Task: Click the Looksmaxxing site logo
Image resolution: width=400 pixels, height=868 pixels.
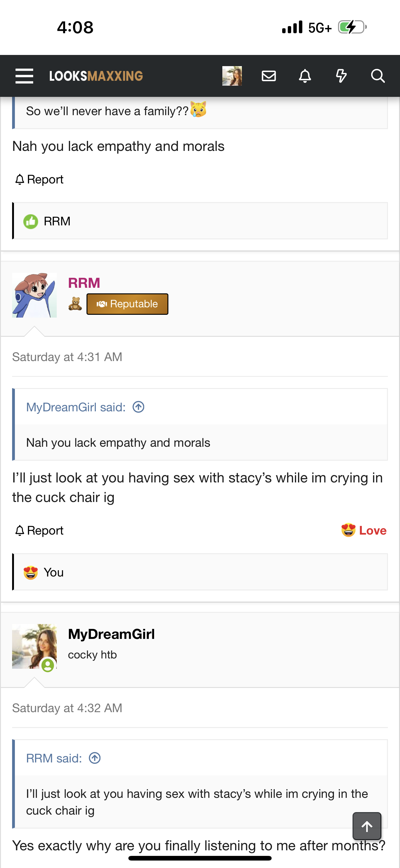Action: [96, 76]
